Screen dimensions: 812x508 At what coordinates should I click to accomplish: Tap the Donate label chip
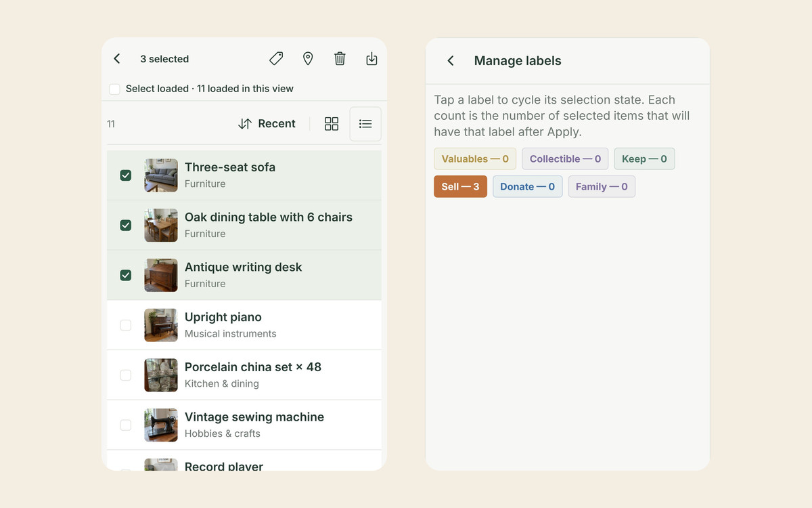(x=527, y=187)
